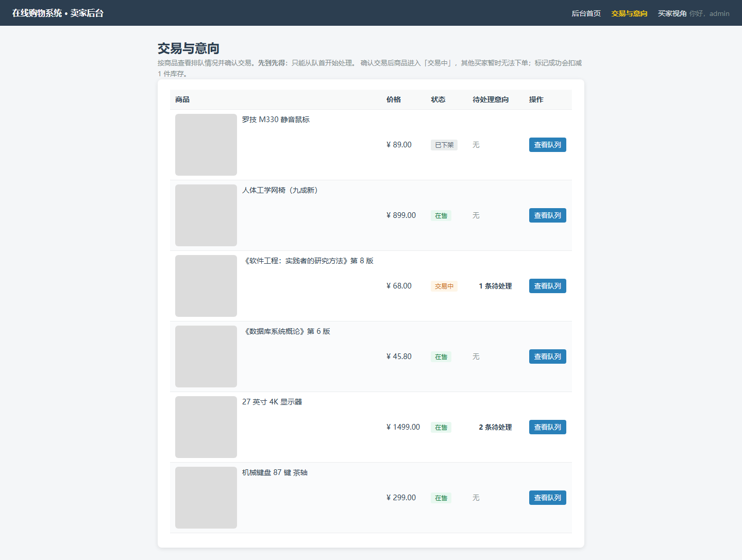742x560 pixels.
Task: Click the 状态 column header
Action: 438,99
